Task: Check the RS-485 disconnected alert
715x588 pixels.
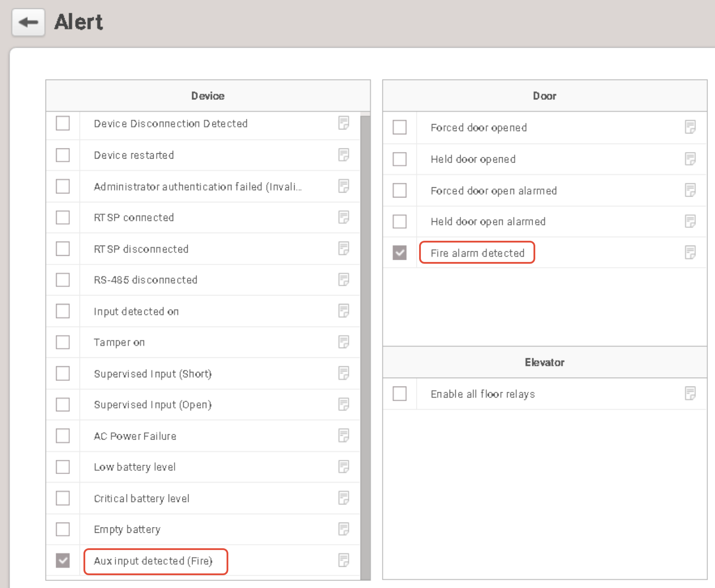Action: 63,280
